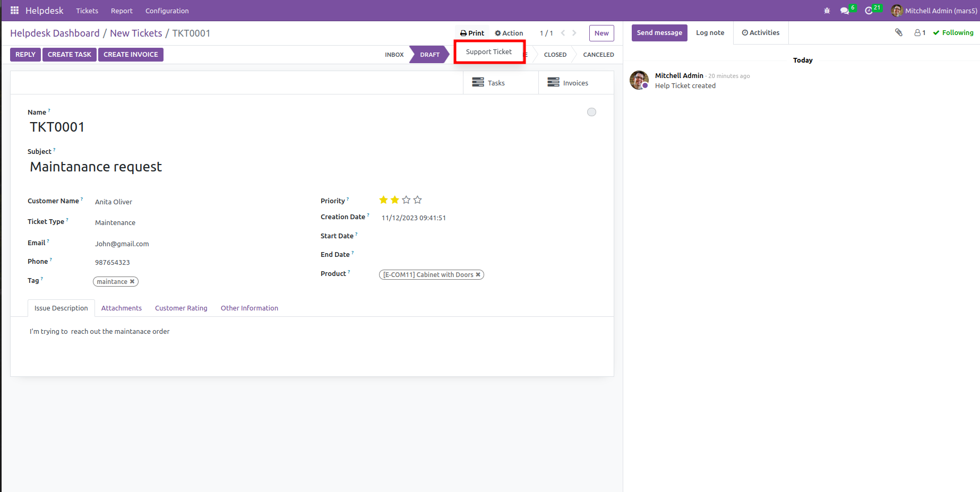Open the Action gear dropdown
Image resolution: width=980 pixels, height=492 pixels.
click(x=509, y=33)
